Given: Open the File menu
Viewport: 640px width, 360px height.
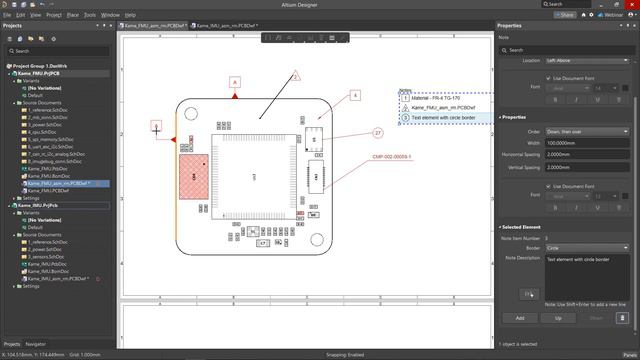Looking at the screenshot, I should point(7,15).
